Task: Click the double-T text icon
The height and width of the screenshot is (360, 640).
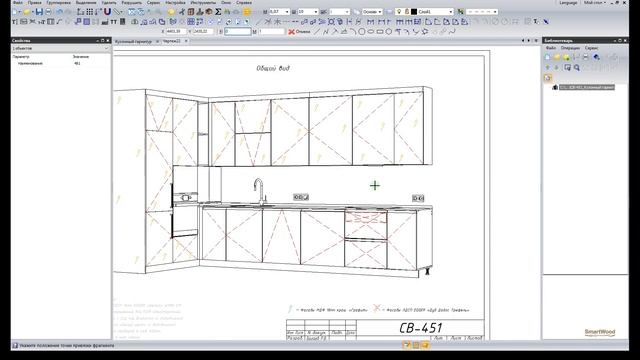Action: coord(113,22)
